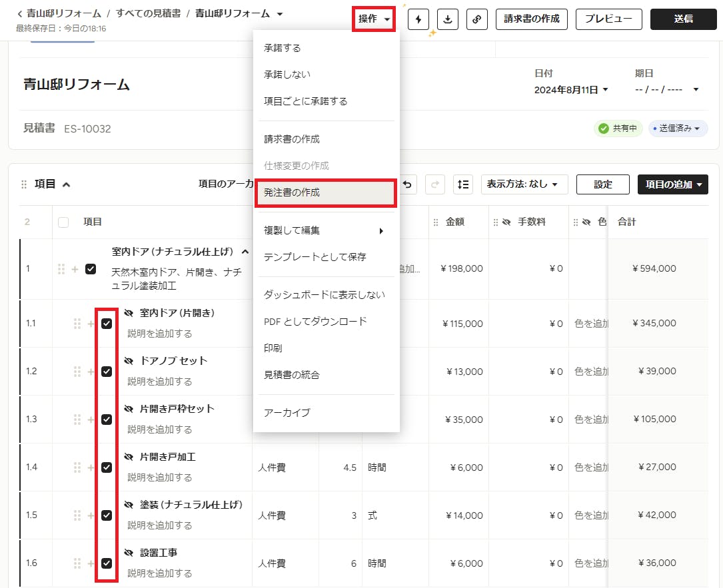Click the lightning bolt automation icon

(418, 19)
